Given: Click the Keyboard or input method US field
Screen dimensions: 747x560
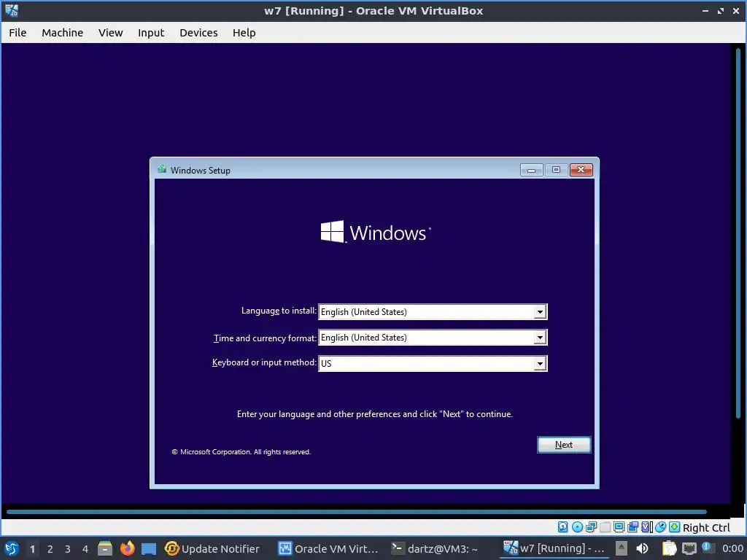Looking at the screenshot, I should [x=433, y=364].
